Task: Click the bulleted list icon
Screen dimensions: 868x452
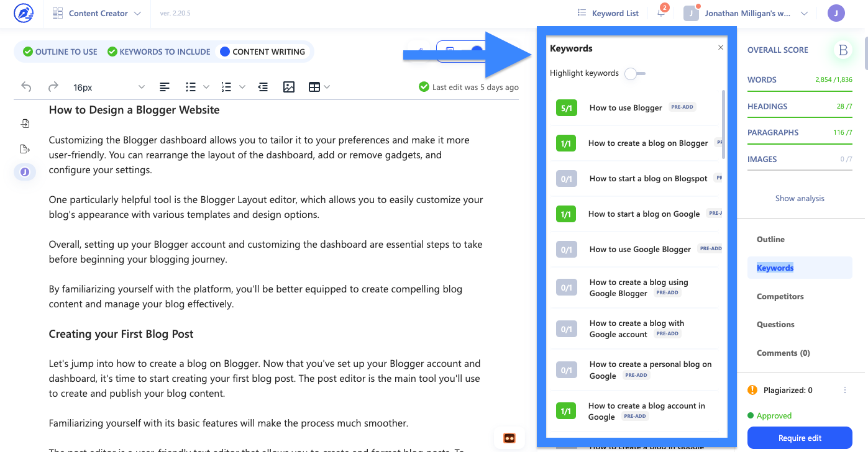Action: click(x=191, y=87)
